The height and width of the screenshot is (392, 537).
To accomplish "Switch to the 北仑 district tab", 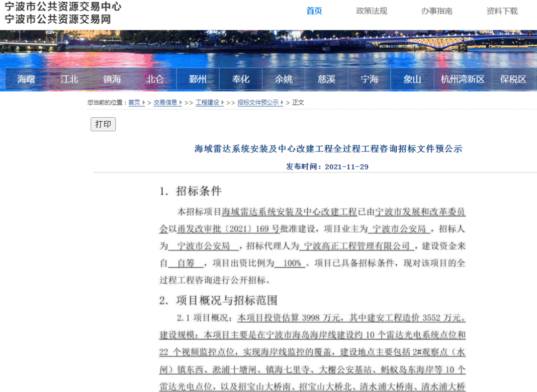I will [x=155, y=79].
